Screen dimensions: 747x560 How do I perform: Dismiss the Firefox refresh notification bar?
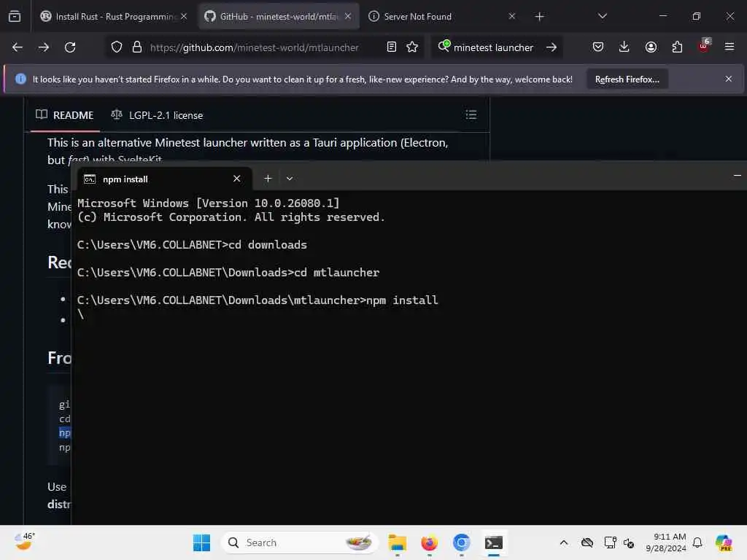pos(729,79)
